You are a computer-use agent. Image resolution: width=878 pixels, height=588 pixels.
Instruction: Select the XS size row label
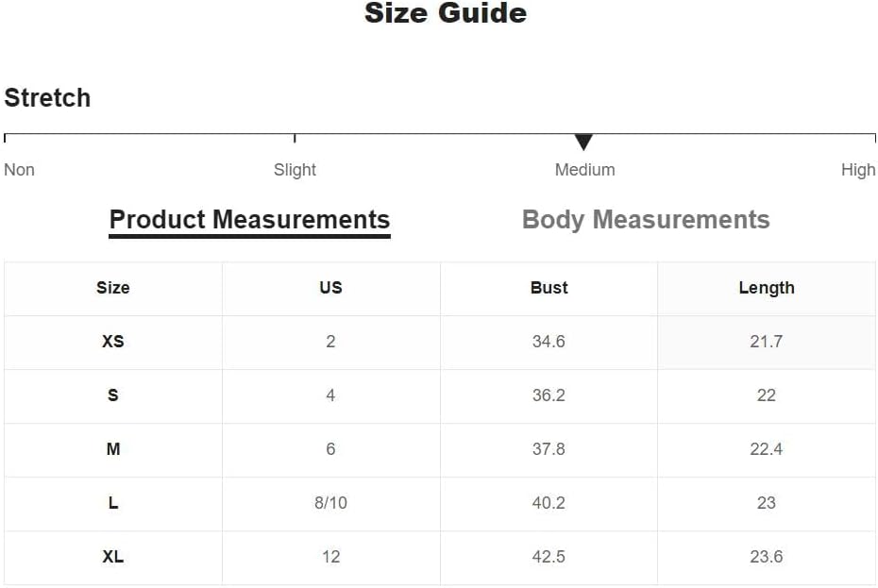(x=113, y=342)
